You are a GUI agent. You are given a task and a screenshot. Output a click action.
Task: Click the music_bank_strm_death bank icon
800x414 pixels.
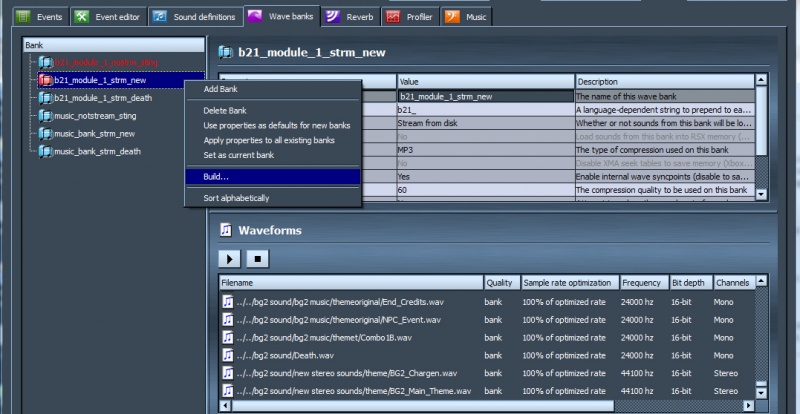pyautogui.click(x=45, y=152)
